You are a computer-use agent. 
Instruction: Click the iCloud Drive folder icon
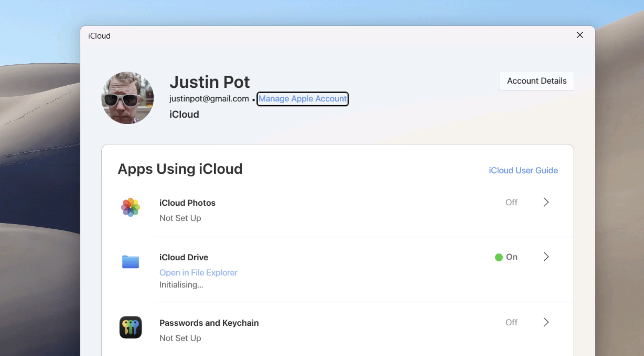pyautogui.click(x=130, y=262)
